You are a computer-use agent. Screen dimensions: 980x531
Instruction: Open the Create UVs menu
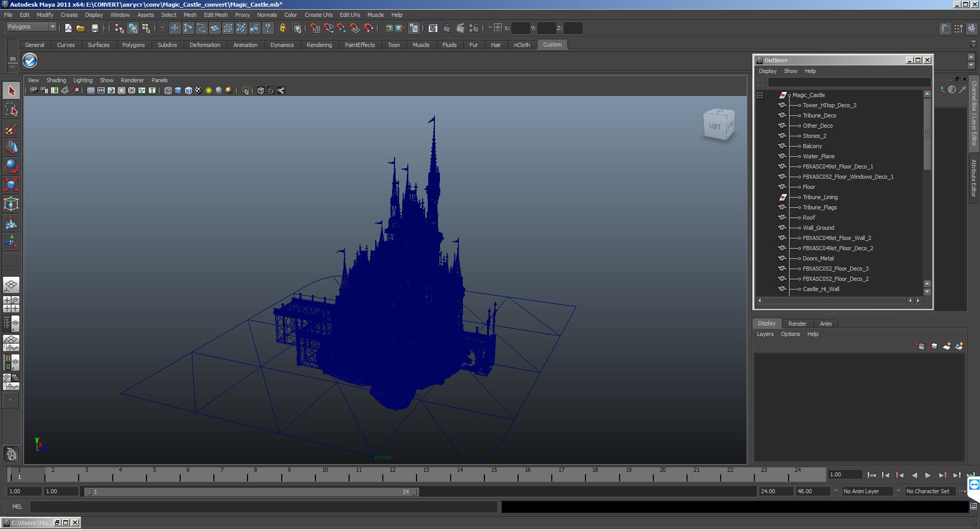pos(318,15)
